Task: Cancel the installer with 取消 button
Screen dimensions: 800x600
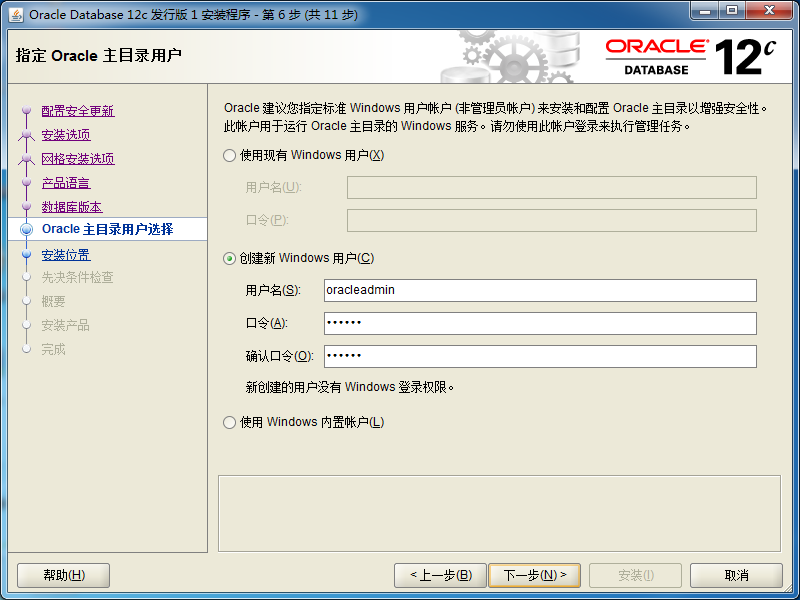Action: click(736, 576)
